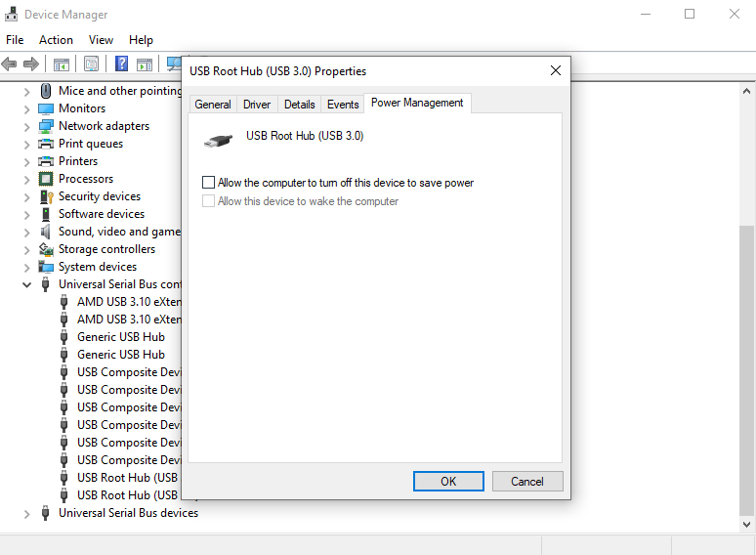Select the Power Management tab
Viewport: 756px width, 555px height.
(417, 103)
